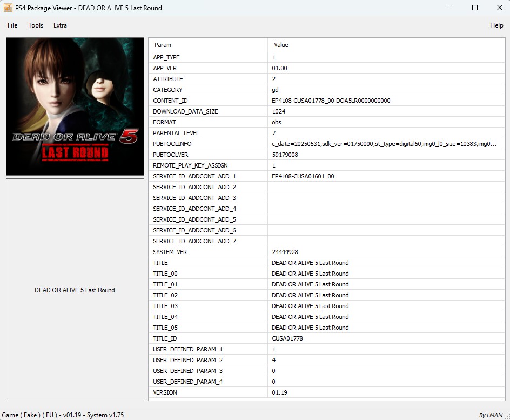The height and width of the screenshot is (420, 510).
Task: Click the TITLE parameter name
Action: point(160,263)
